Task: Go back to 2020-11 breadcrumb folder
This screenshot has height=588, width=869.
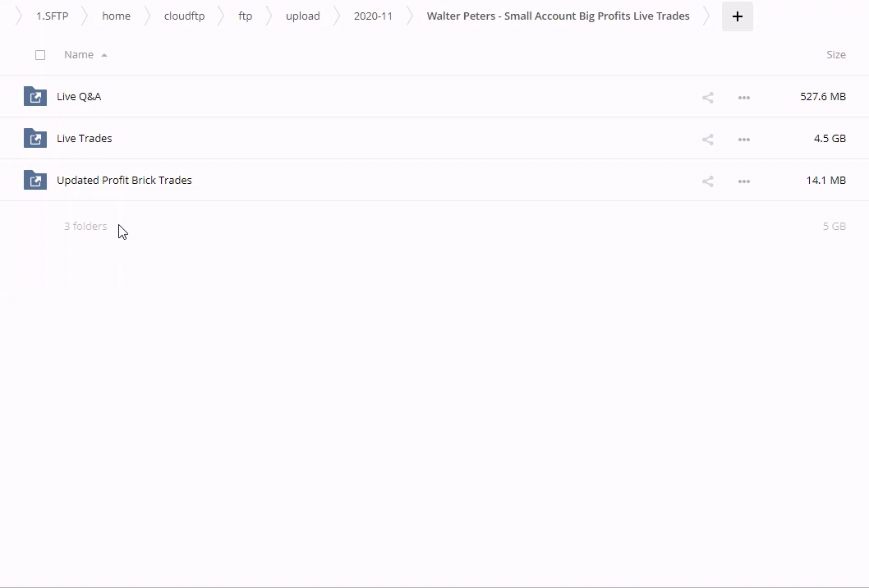Action: coord(373,16)
